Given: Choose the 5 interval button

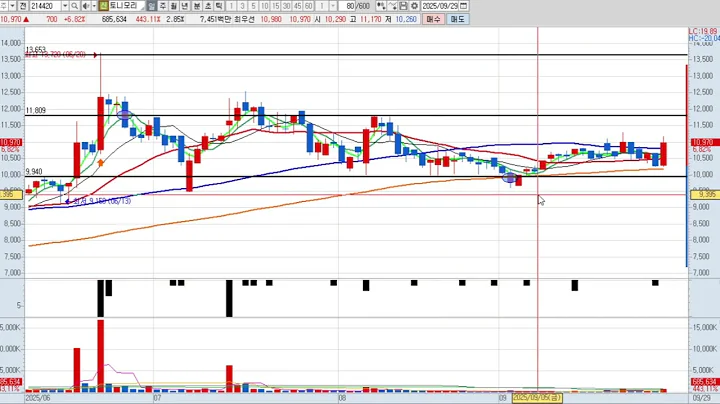Looking at the screenshot, I should [253, 6].
